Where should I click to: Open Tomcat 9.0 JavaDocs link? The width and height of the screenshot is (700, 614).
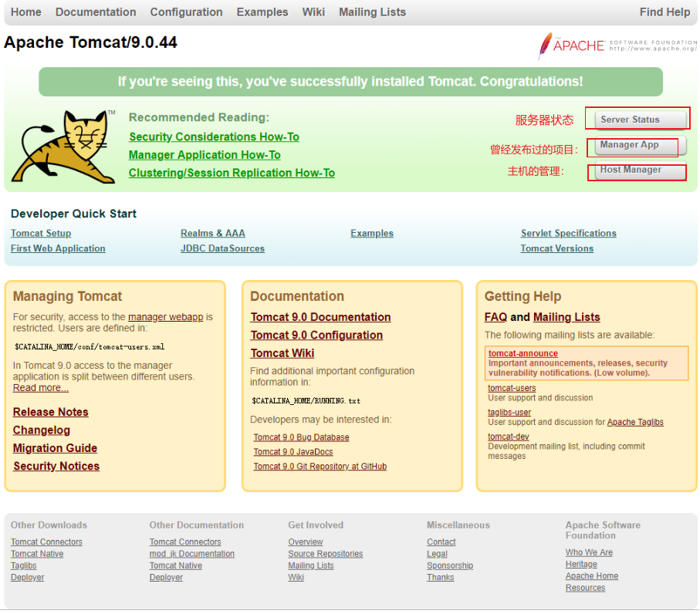[293, 451]
